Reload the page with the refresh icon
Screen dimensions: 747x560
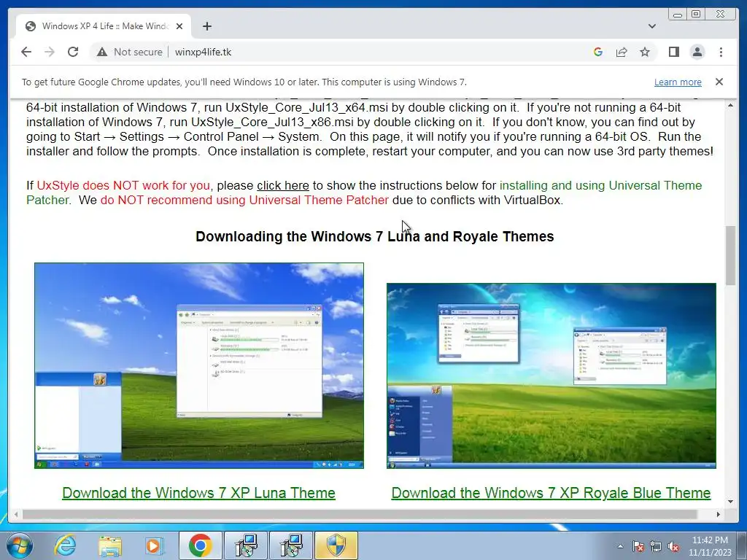(73, 52)
